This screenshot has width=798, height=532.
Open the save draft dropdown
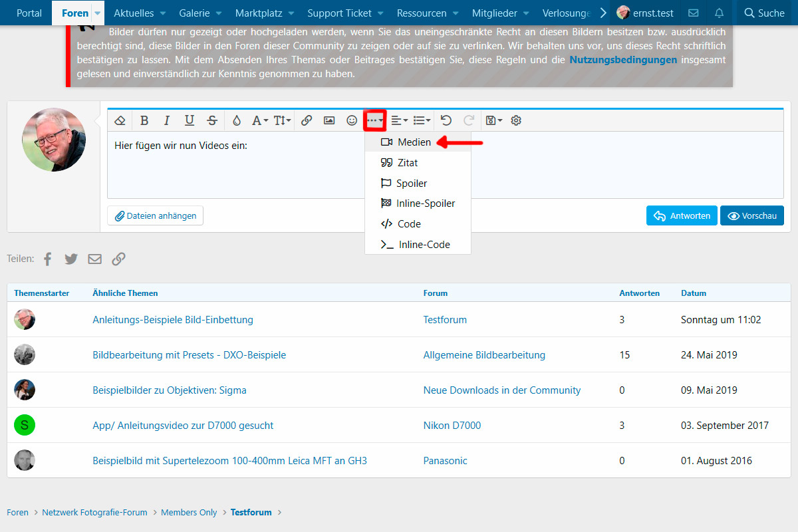point(494,120)
